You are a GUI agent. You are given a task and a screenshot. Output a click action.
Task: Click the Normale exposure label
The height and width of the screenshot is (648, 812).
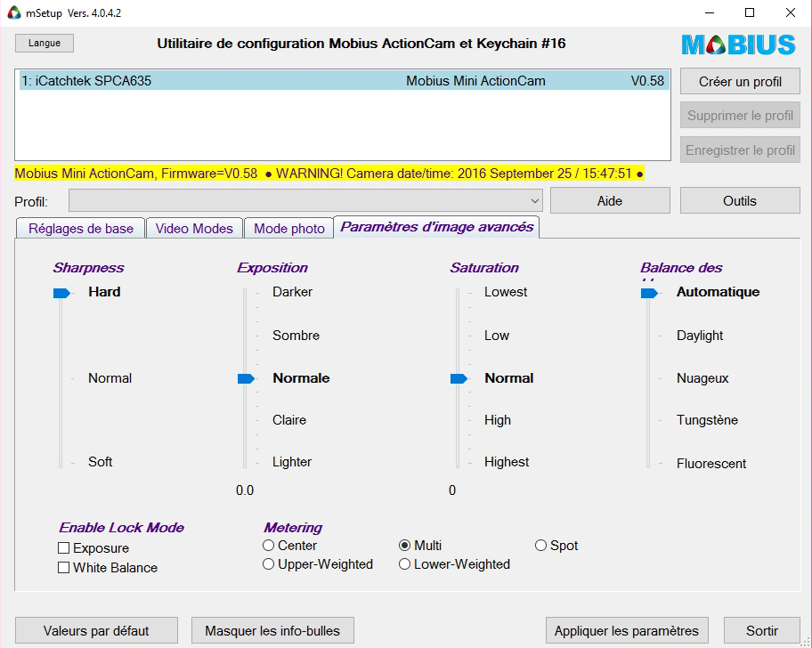(302, 378)
